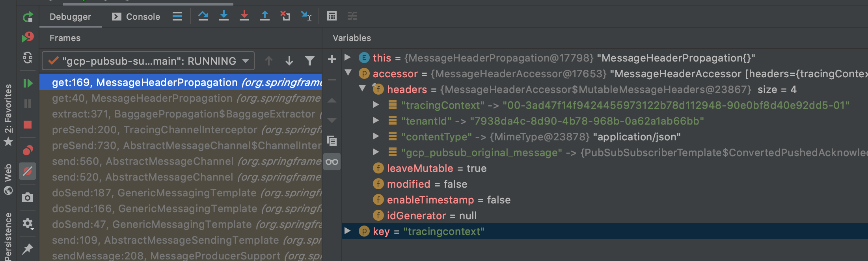This screenshot has height=261, width=868.
Task: Select frame get:40 MessageHeaderPropagation
Action: click(x=181, y=98)
